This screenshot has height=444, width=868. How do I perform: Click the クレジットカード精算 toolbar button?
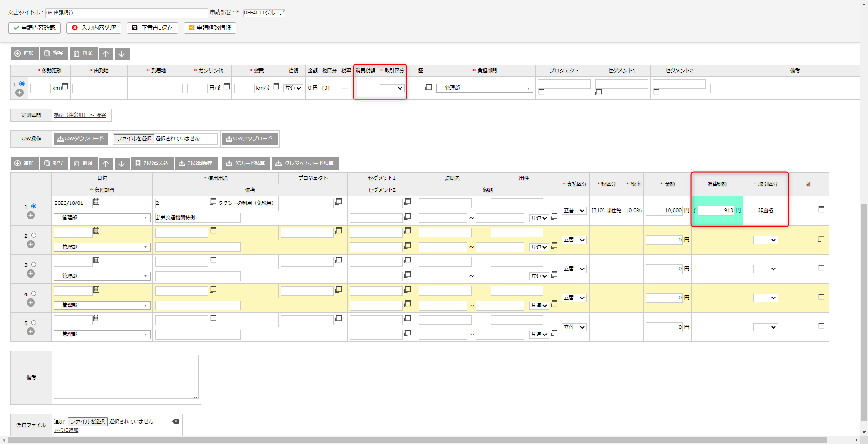[305, 164]
